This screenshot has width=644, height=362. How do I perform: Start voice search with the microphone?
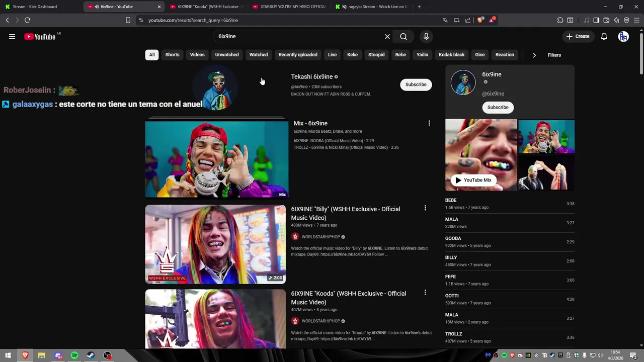coord(426,36)
